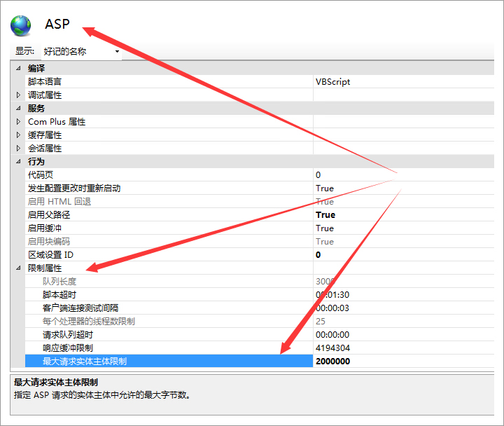This screenshot has height=426, width=504.
Task: Expand the 调试属性 group
Action: click(18, 95)
